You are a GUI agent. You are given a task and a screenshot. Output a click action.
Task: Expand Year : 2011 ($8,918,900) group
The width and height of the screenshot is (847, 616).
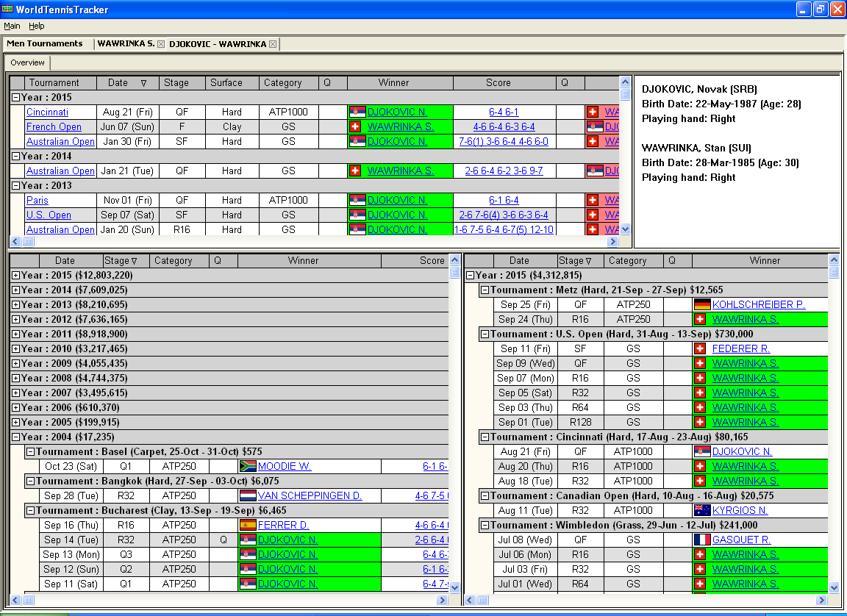[x=15, y=334]
